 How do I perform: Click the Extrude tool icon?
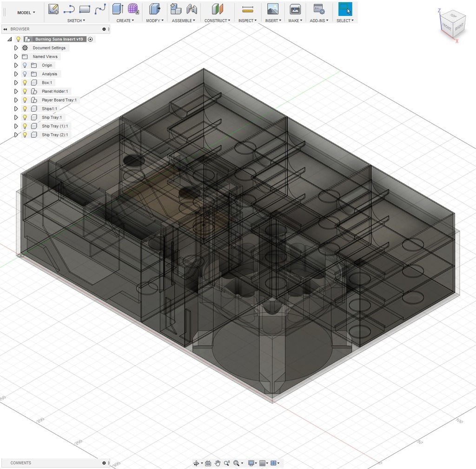118,9
